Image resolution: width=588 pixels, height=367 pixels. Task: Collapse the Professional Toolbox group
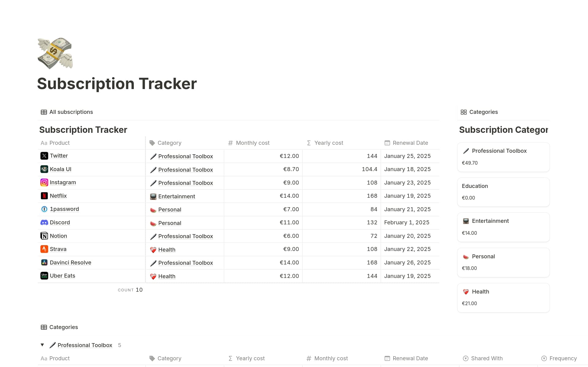coord(42,345)
